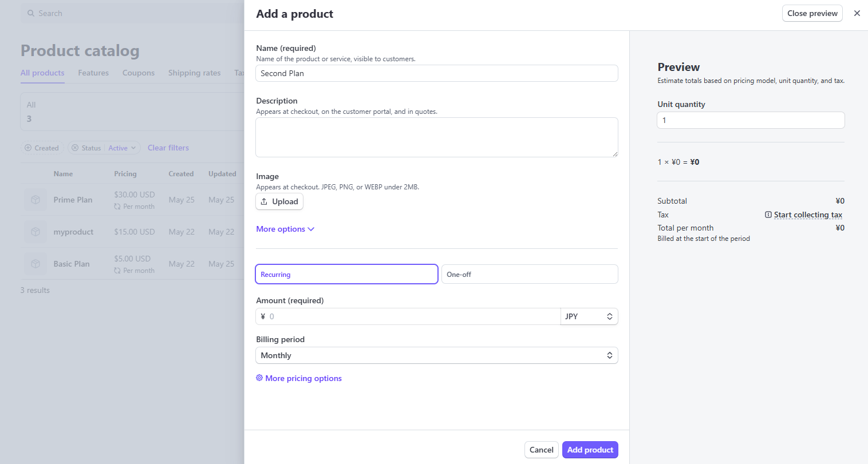Click the myproduct box icon
The height and width of the screenshot is (464, 868).
35,232
